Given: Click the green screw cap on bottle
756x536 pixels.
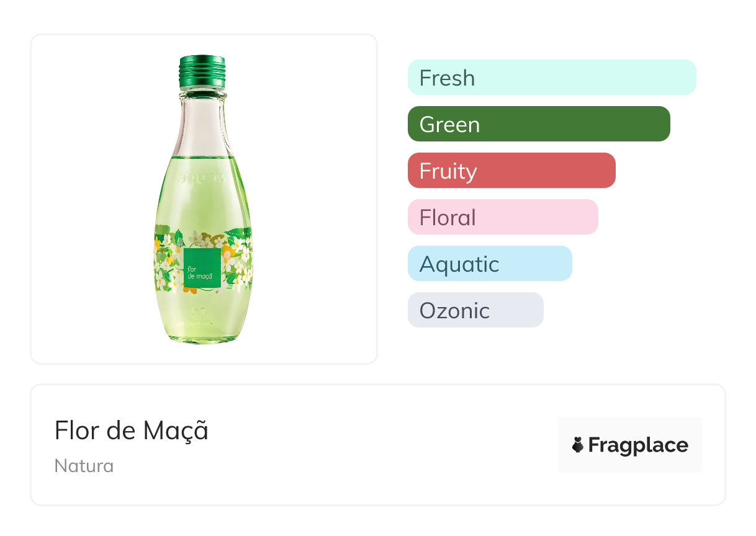Looking at the screenshot, I should 202,71.
